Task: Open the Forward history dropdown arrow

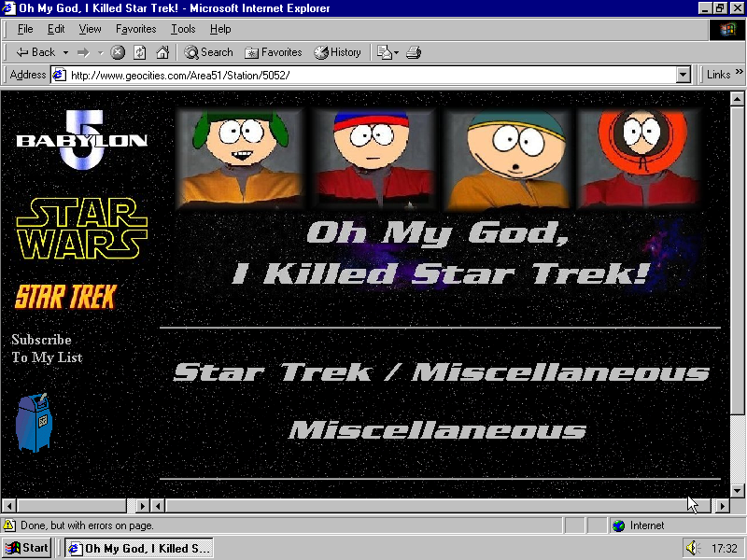Action: [x=100, y=52]
